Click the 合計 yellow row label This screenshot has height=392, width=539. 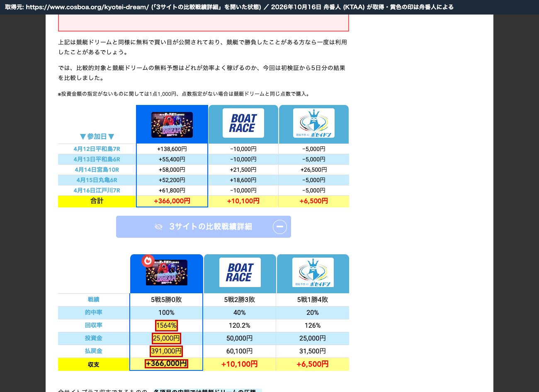click(97, 201)
